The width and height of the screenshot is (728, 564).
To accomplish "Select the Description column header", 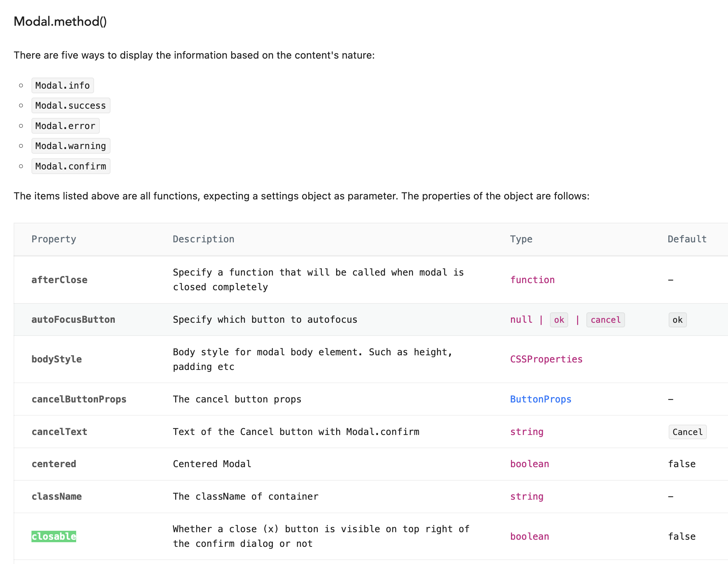I will [x=203, y=239].
